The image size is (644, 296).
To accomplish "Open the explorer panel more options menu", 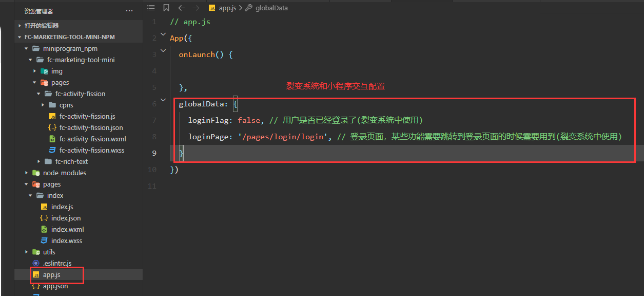I will pos(129,11).
